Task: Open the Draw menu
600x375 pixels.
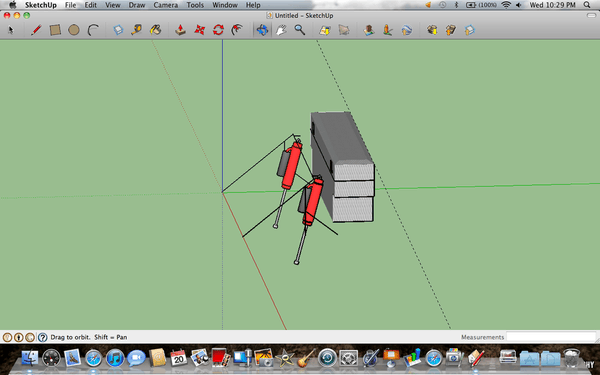Action: point(137,5)
